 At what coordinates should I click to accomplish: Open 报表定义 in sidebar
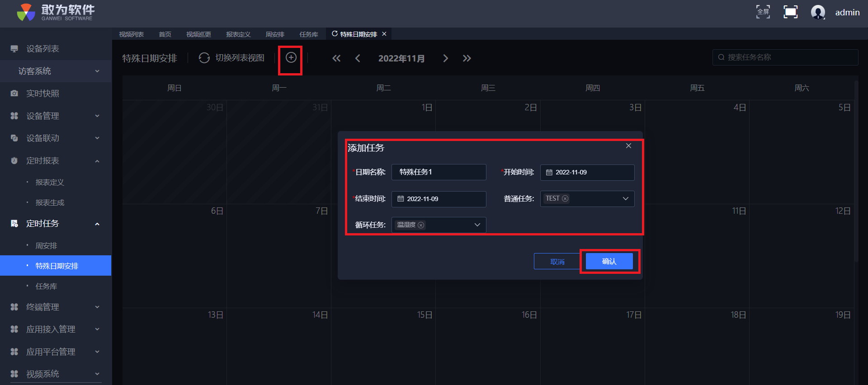tap(50, 183)
